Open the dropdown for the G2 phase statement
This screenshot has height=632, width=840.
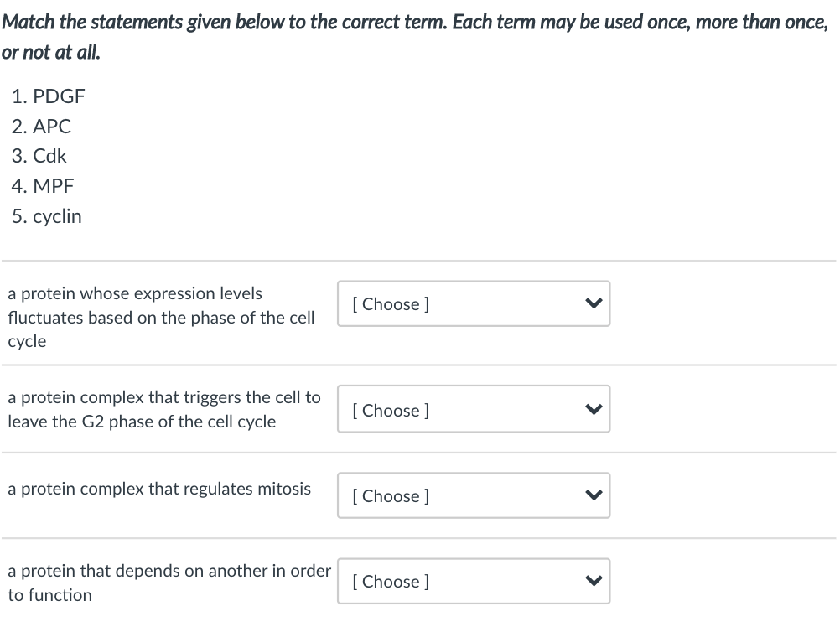pos(474,409)
